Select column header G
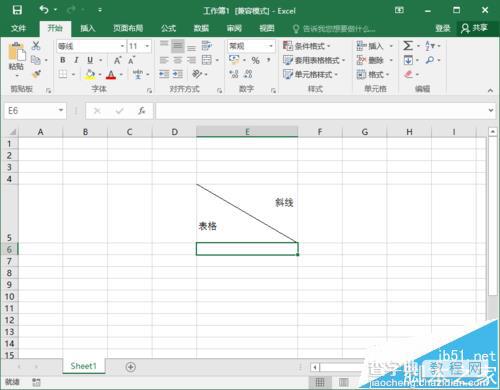 (365, 132)
